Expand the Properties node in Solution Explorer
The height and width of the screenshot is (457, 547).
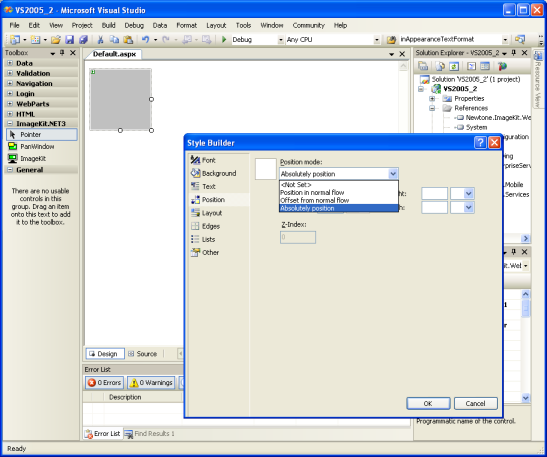pyautogui.click(x=432, y=98)
